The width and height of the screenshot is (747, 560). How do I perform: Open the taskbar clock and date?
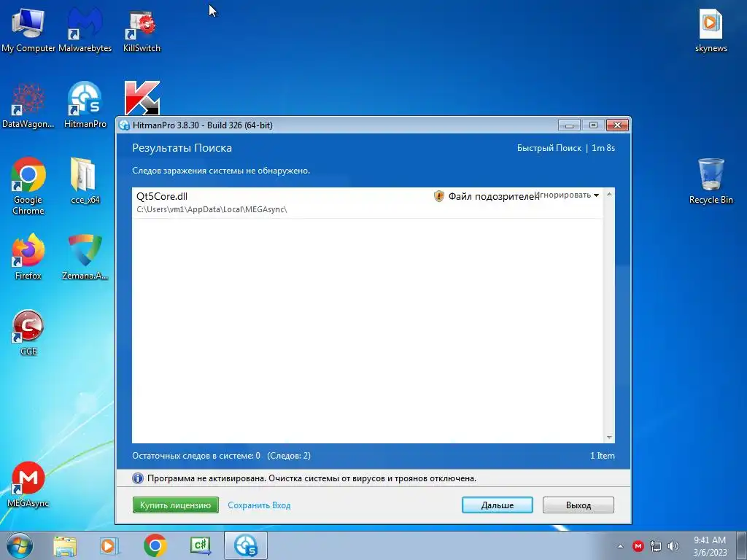pos(710,546)
